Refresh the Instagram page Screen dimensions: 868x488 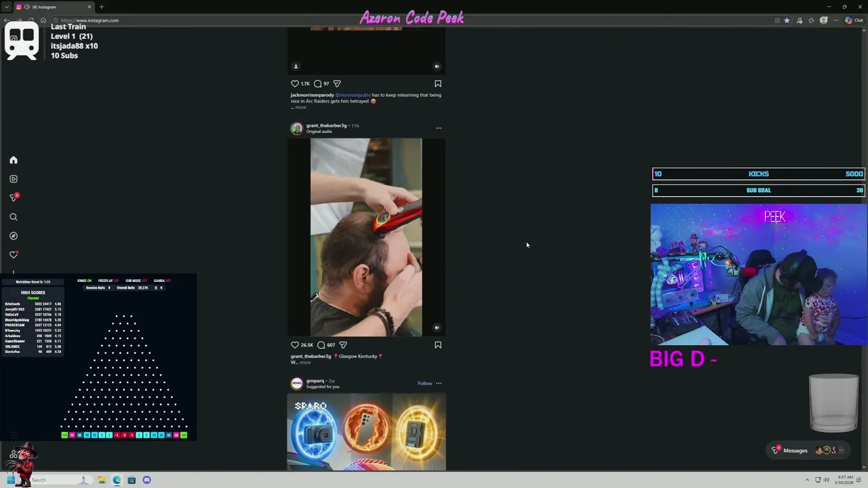(x=31, y=20)
